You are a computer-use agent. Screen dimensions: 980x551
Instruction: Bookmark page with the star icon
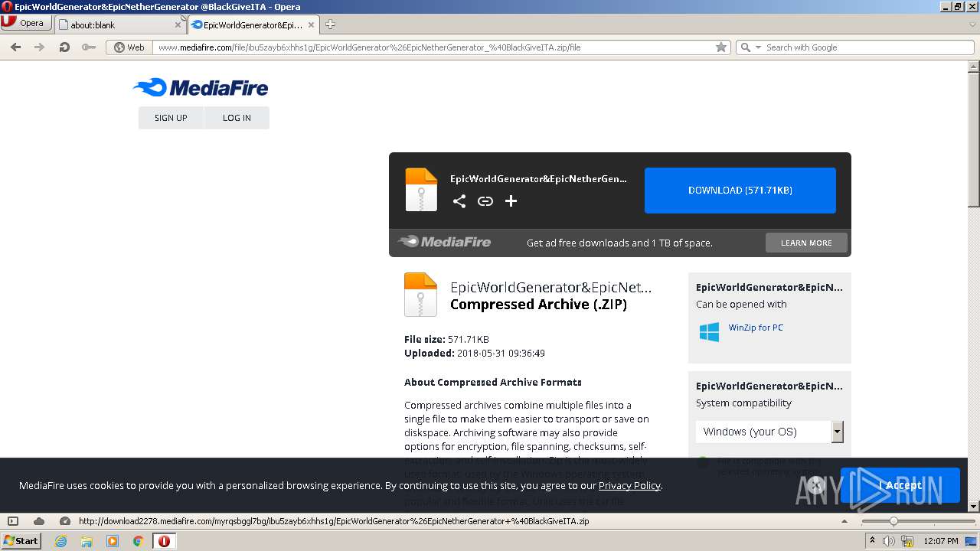click(720, 47)
